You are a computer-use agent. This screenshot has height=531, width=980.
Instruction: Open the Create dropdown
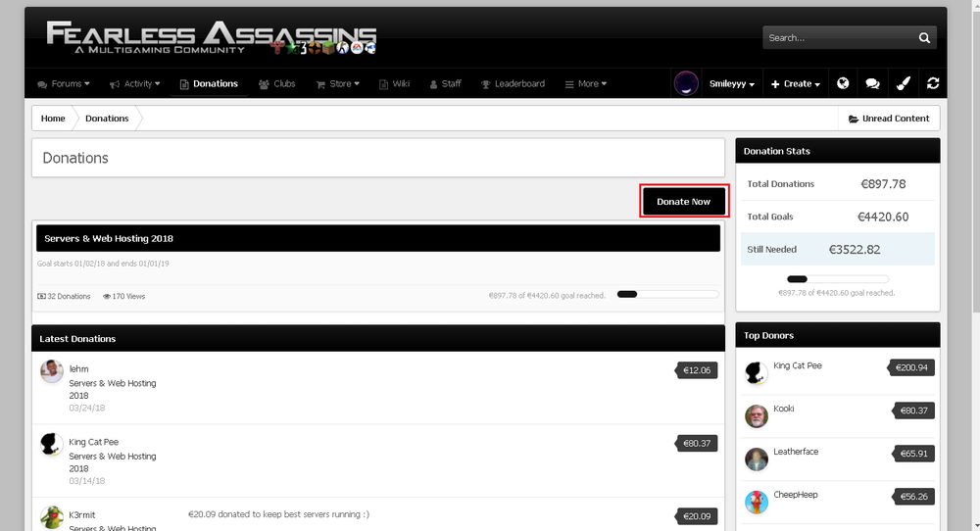coord(795,83)
